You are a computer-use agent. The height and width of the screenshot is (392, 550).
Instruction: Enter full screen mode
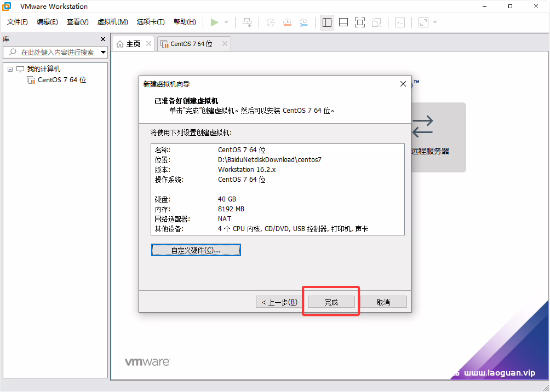[359, 22]
